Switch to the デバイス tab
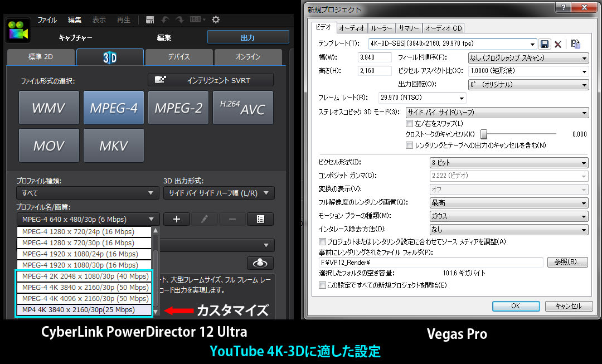Viewport: 602px width, 364px height. pyautogui.click(x=179, y=57)
